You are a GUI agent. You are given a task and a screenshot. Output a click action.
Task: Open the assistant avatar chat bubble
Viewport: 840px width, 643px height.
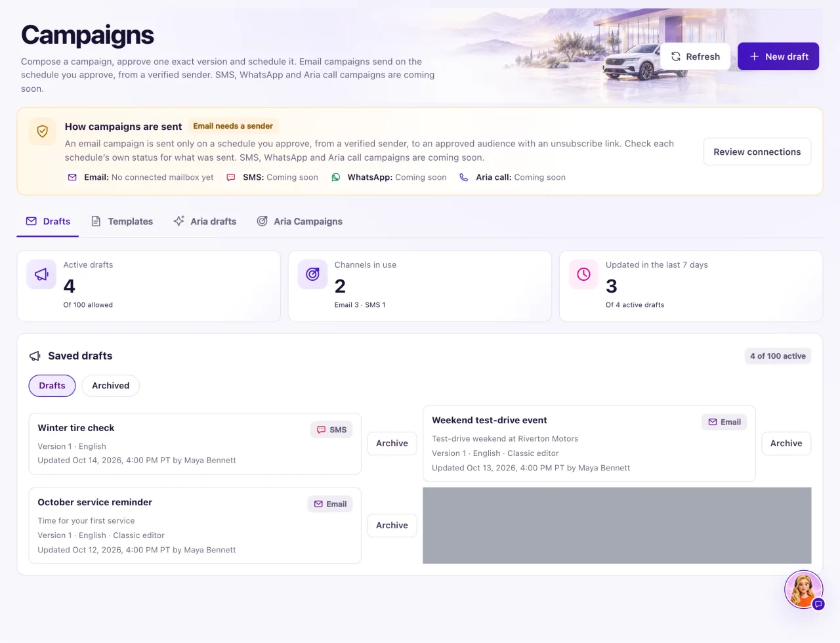pos(804,590)
